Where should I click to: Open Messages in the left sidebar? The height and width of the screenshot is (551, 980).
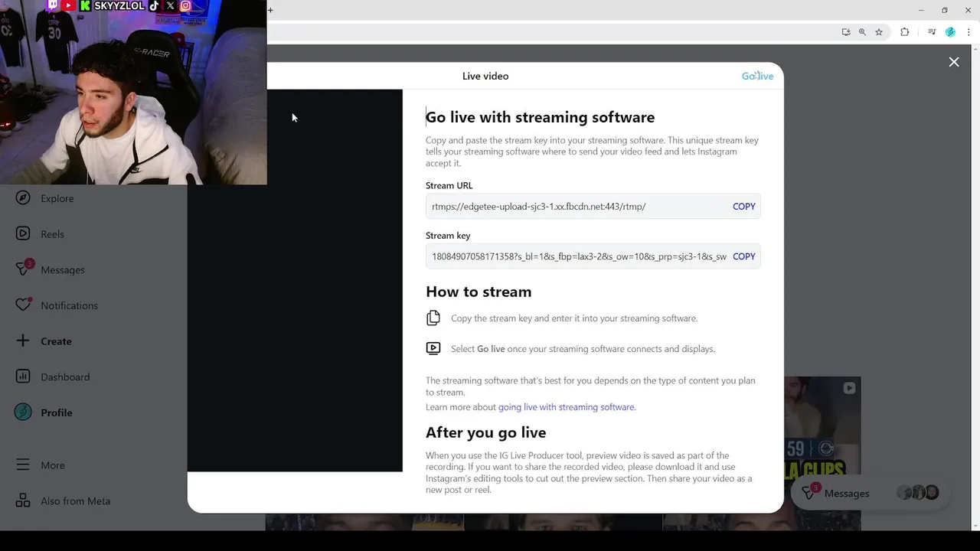click(51, 269)
